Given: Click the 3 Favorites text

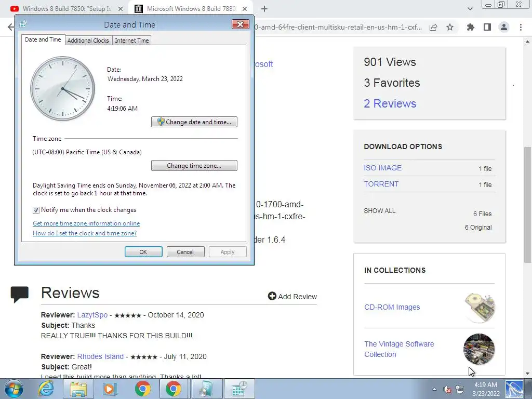Looking at the screenshot, I should tap(392, 83).
